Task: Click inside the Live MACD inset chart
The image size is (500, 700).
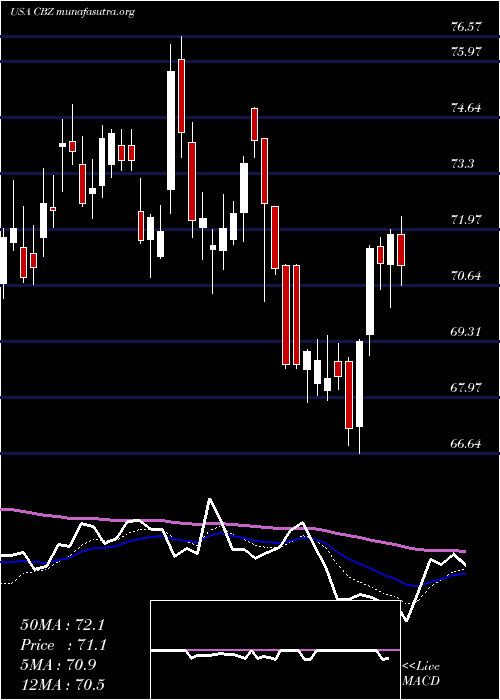Action: pyautogui.click(x=275, y=650)
